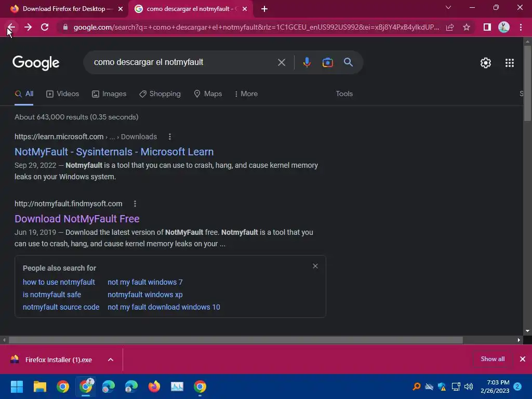Open a new browser tab
Image resolution: width=532 pixels, height=399 pixels.
coord(264,9)
